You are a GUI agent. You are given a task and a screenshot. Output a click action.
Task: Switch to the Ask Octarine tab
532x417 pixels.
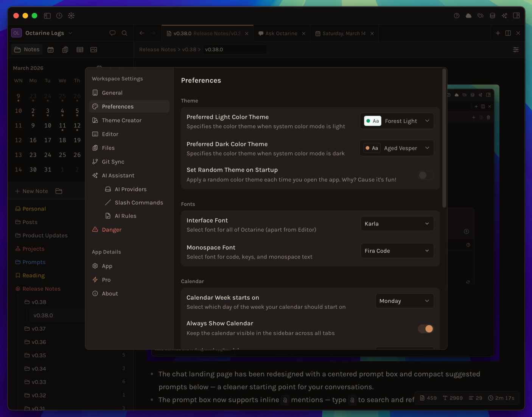[x=281, y=33]
